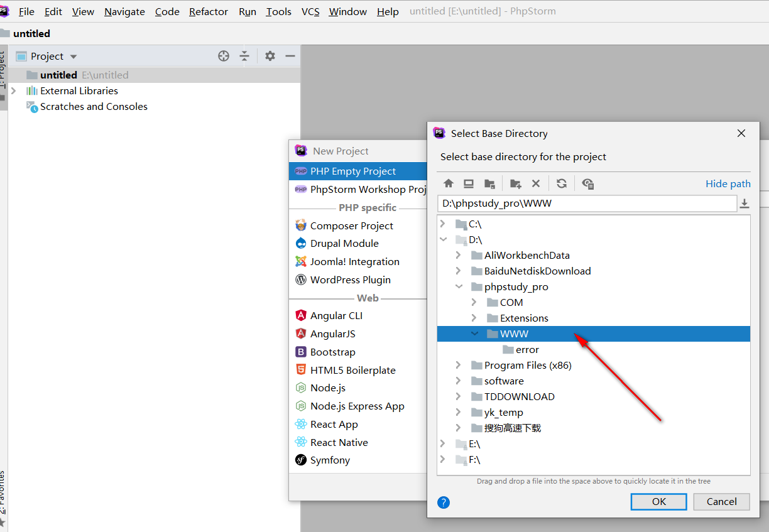769x532 pixels.
Task: Collapse the phpstudy_pro folder
Action: pyautogui.click(x=459, y=286)
